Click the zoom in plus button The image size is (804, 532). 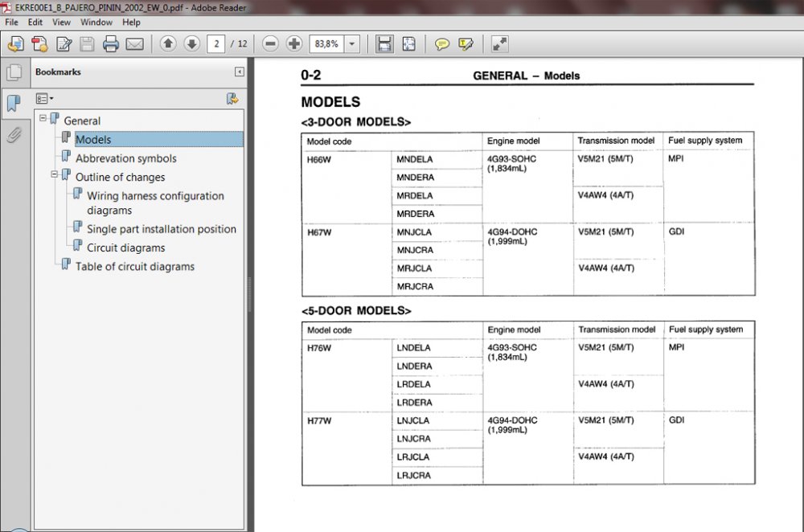coord(293,43)
